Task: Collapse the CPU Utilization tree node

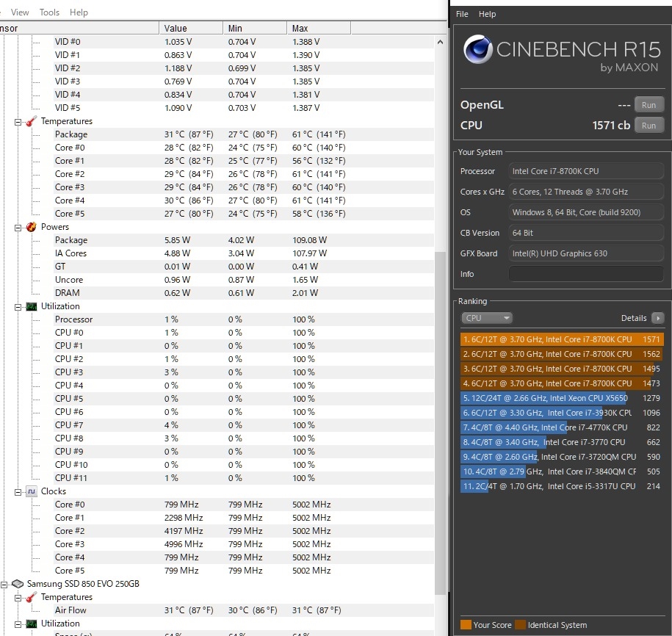Action: pyautogui.click(x=18, y=307)
